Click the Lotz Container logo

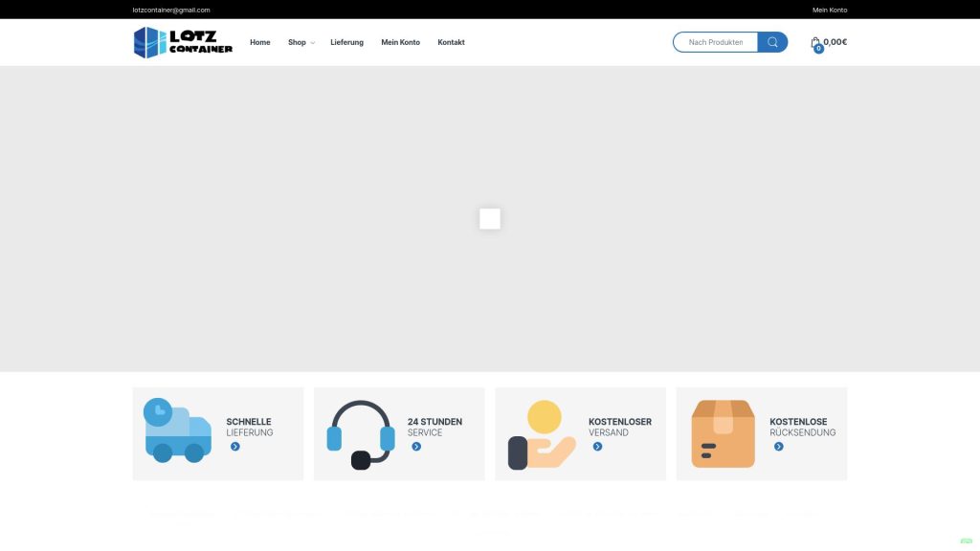click(x=182, y=42)
